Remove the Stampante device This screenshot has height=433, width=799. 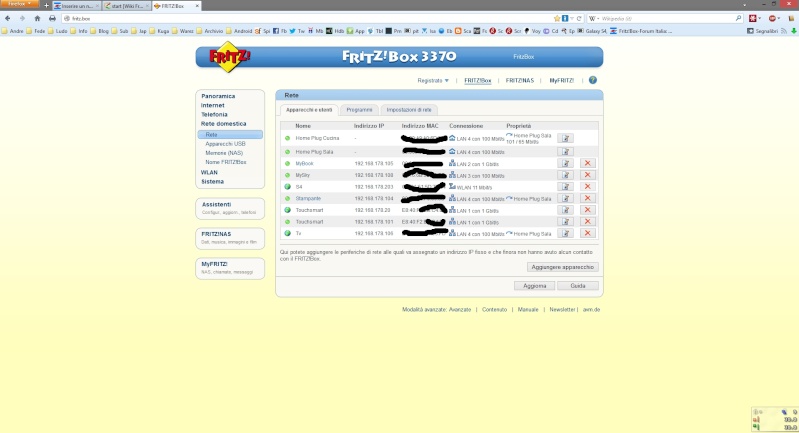click(x=588, y=199)
